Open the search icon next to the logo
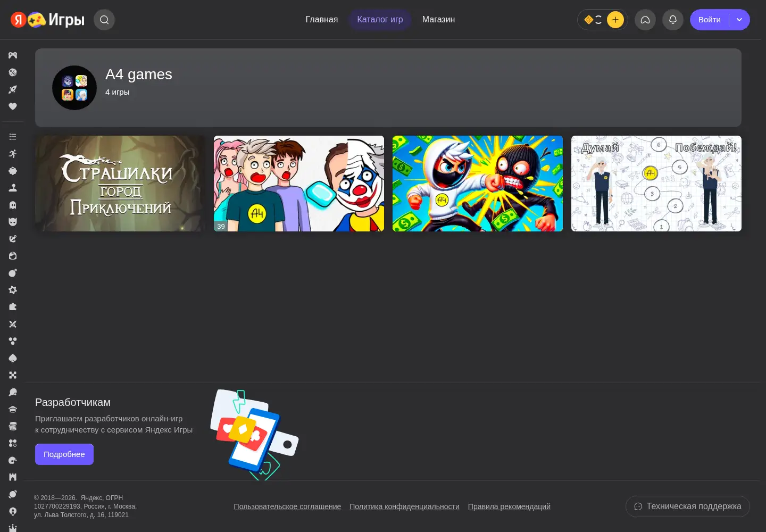The image size is (766, 532). click(x=104, y=20)
